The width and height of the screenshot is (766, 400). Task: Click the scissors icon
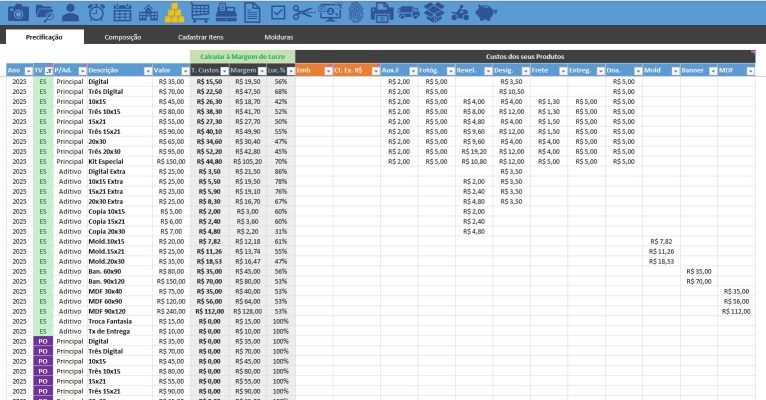click(x=304, y=12)
